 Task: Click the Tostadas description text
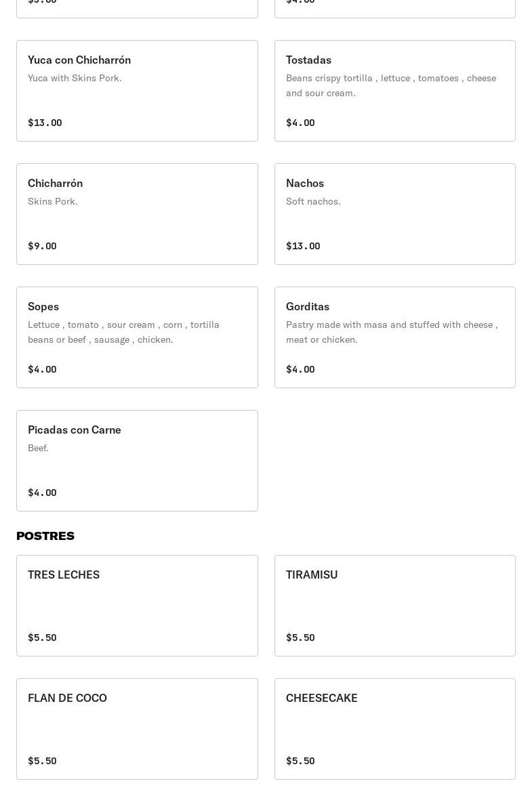[391, 85]
